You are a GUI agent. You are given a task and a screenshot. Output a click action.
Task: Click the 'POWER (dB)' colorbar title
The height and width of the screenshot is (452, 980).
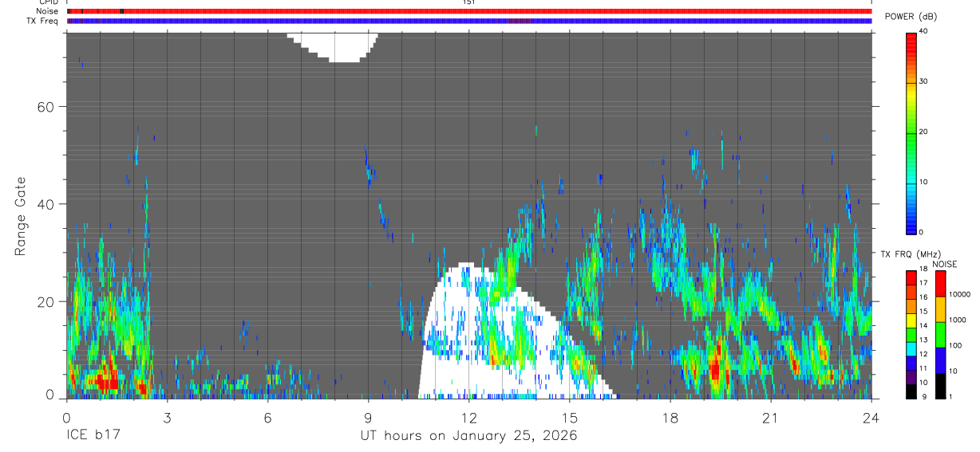pos(911,16)
